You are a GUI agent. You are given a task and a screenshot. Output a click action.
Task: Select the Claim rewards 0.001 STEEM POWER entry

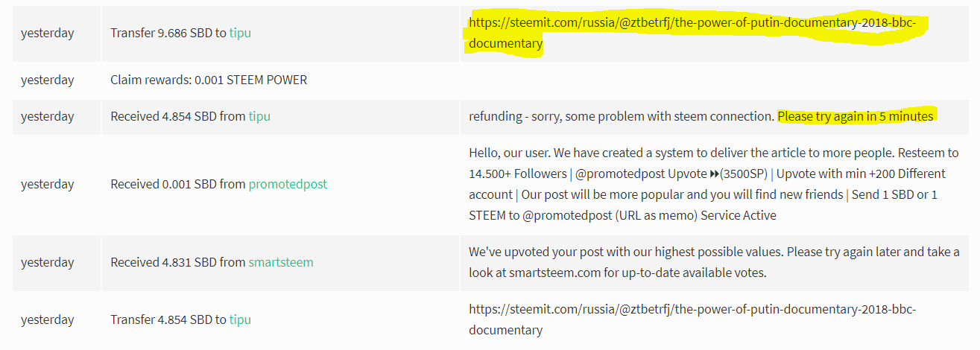pos(209,80)
